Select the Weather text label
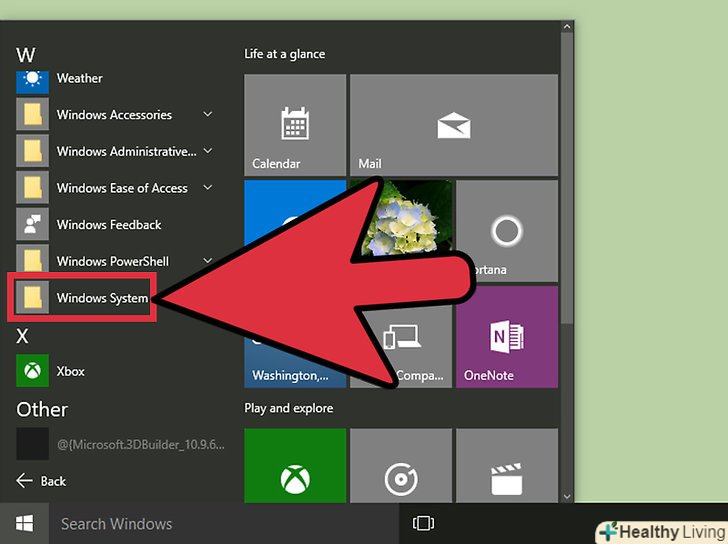 (x=79, y=78)
